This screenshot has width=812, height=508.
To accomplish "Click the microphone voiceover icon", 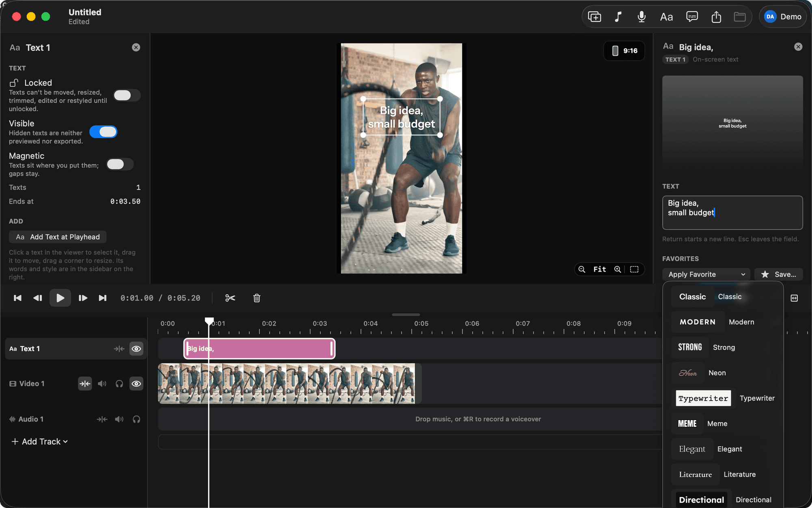I will click(x=641, y=17).
